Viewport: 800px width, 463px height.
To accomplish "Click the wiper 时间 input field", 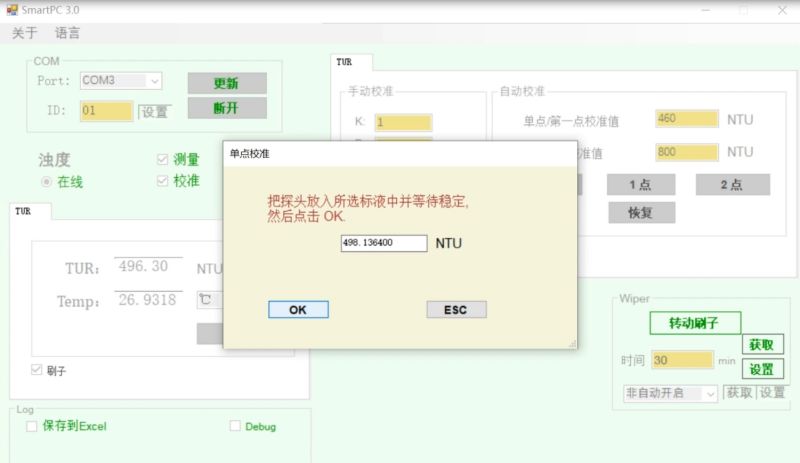I will (x=682, y=360).
